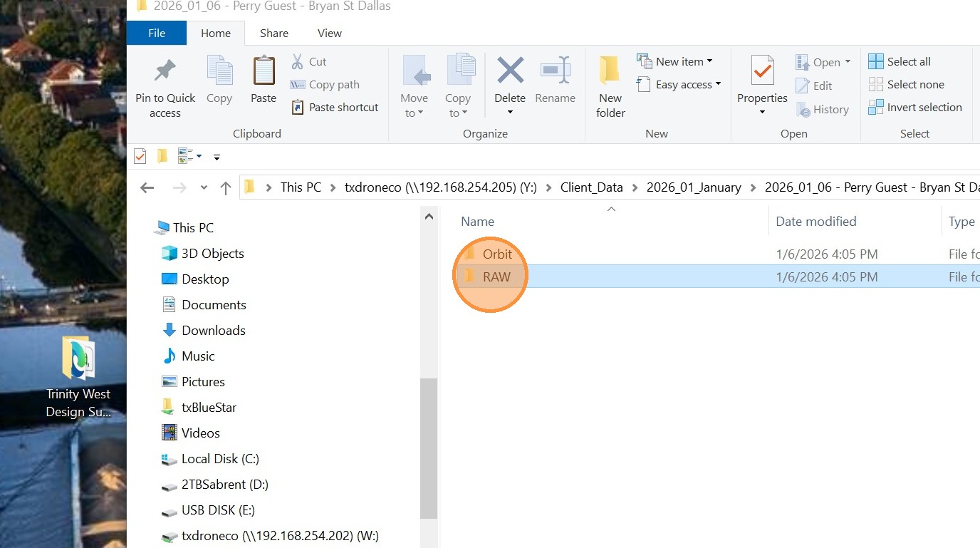The width and height of the screenshot is (980, 548).
Task: Click Select none in the ribbon
Action: pyautogui.click(x=906, y=85)
